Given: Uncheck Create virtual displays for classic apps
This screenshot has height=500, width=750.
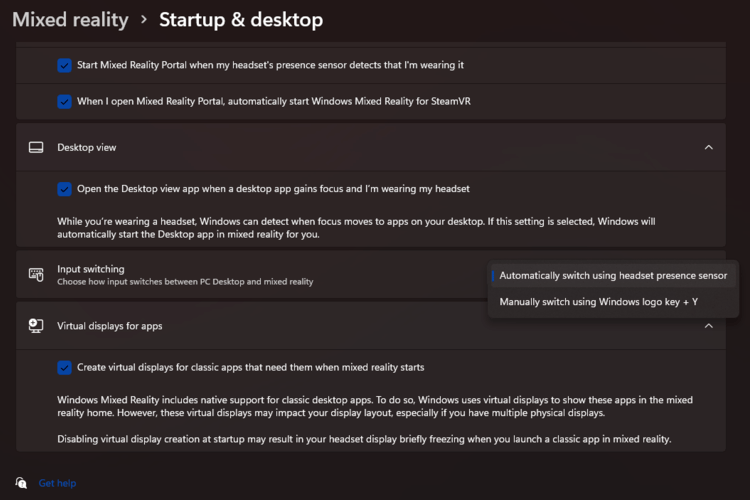Looking at the screenshot, I should click(x=65, y=367).
